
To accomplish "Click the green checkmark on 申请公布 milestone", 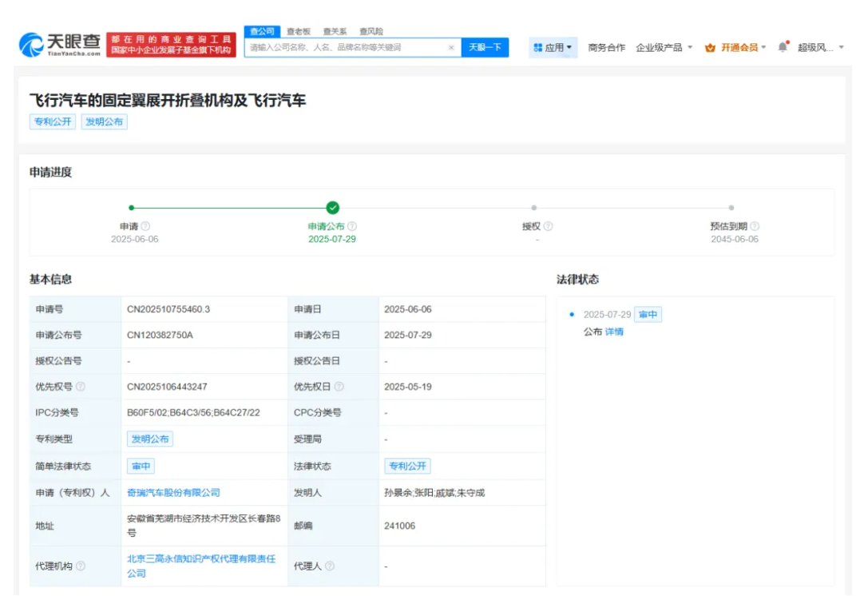I will 331,206.
